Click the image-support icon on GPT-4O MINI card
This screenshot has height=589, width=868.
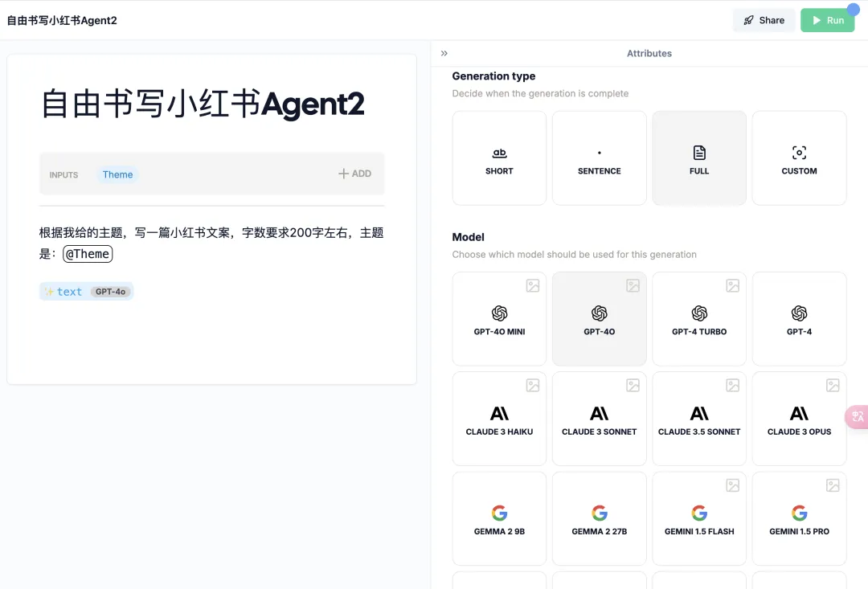point(533,285)
